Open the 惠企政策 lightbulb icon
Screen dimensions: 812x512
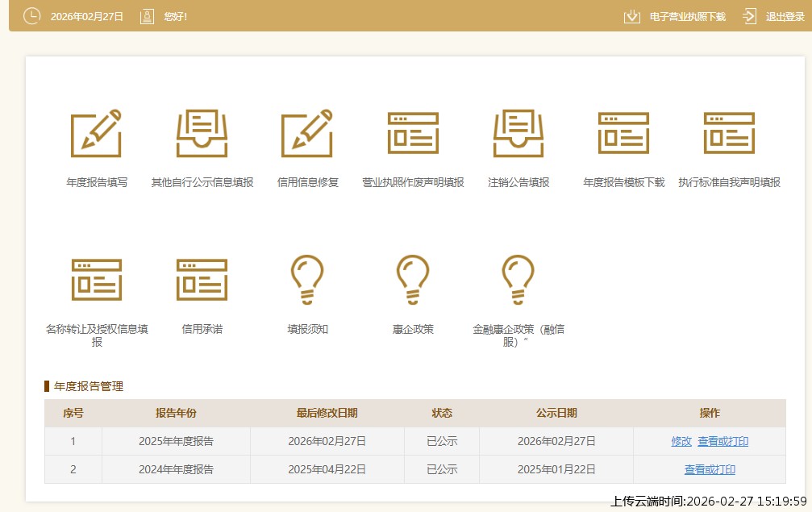(x=413, y=280)
